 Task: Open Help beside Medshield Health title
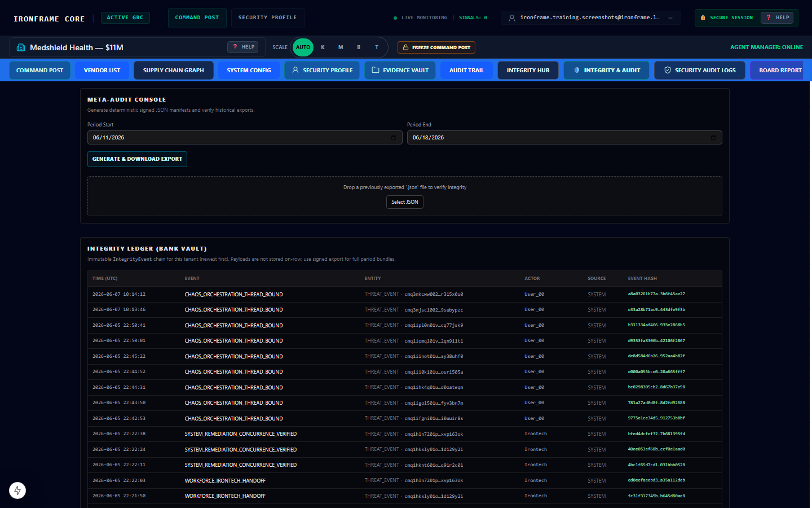243,47
